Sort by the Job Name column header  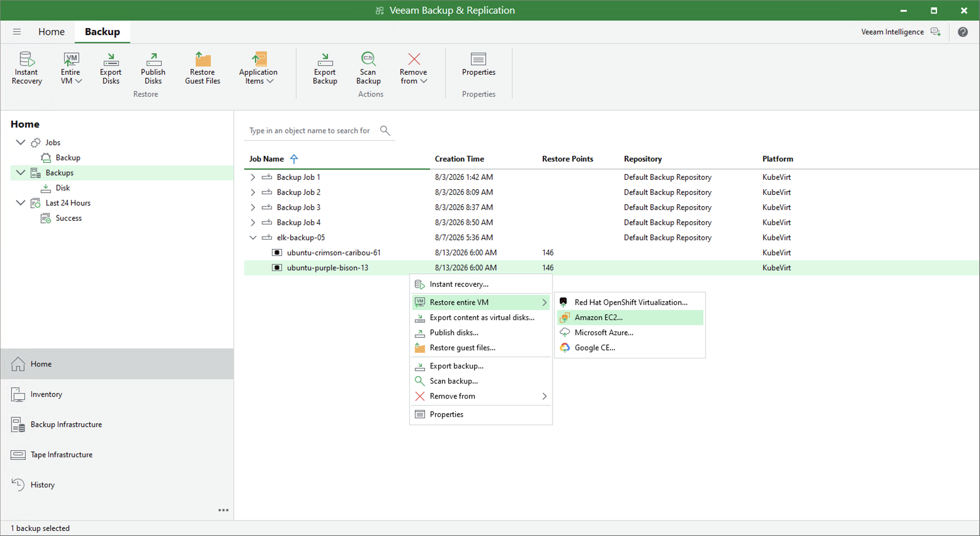(x=266, y=159)
